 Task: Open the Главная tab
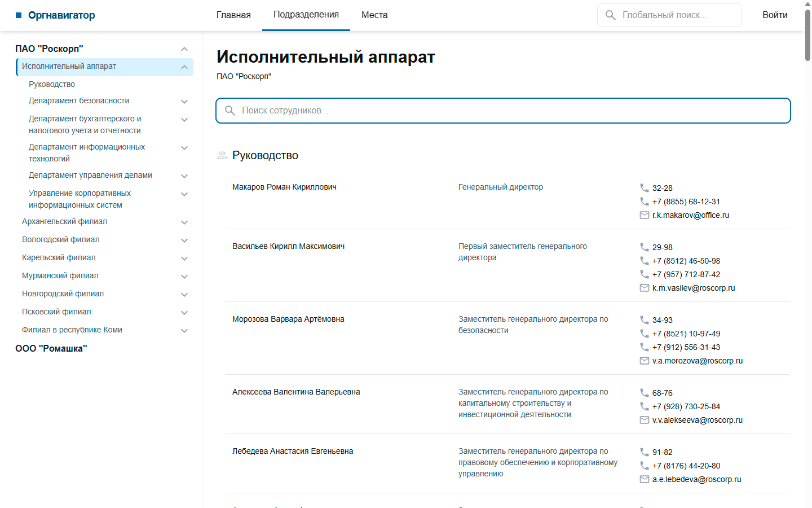[233, 15]
